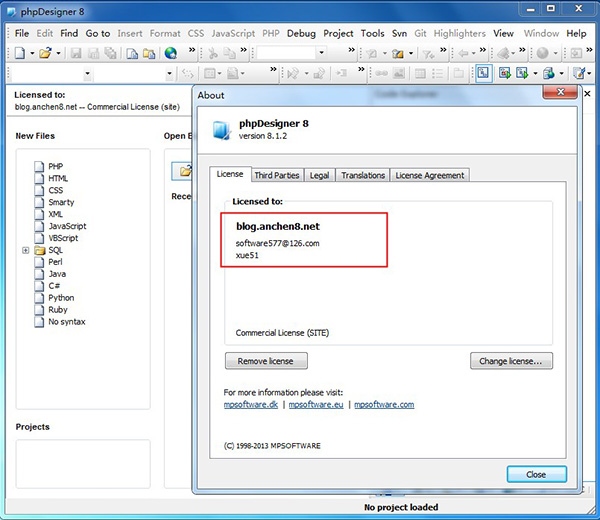The width and height of the screenshot is (600, 520).
Task: Click the Python new file icon
Action: point(39,298)
